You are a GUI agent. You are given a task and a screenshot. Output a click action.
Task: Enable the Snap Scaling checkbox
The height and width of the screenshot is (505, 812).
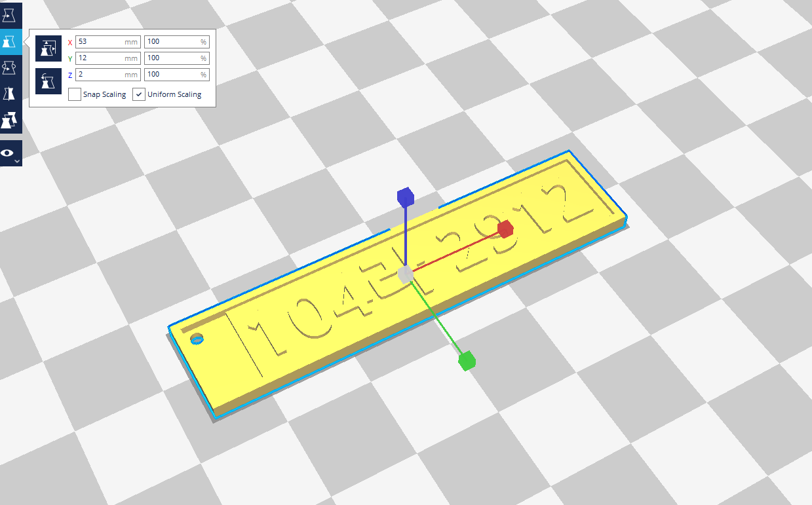[75, 94]
